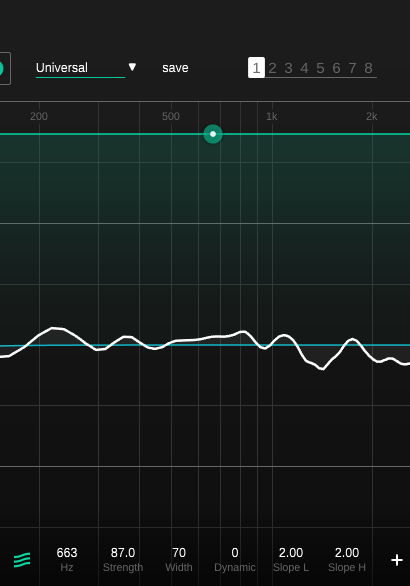Click the Universal preset name field
This screenshot has height=586, width=410.
click(80, 68)
